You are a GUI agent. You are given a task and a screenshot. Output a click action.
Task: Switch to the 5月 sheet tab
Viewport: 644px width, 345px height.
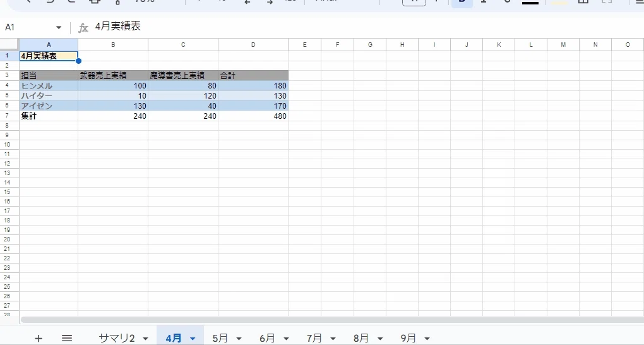coord(220,338)
